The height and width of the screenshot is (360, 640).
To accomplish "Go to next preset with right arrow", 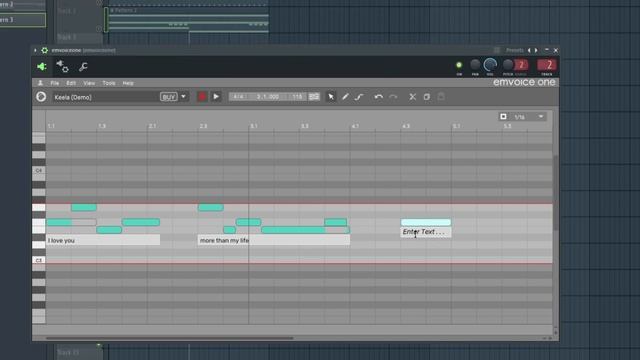I will 536,50.
